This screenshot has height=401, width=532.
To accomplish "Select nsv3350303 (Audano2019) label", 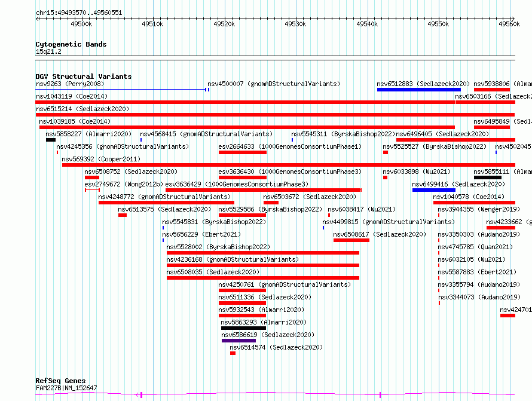I will point(479,234).
